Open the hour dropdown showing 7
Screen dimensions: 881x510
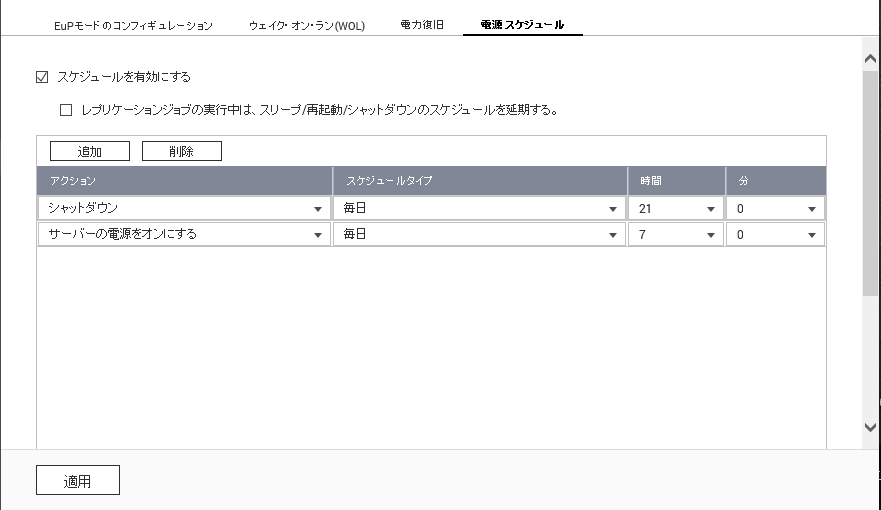[676, 234]
